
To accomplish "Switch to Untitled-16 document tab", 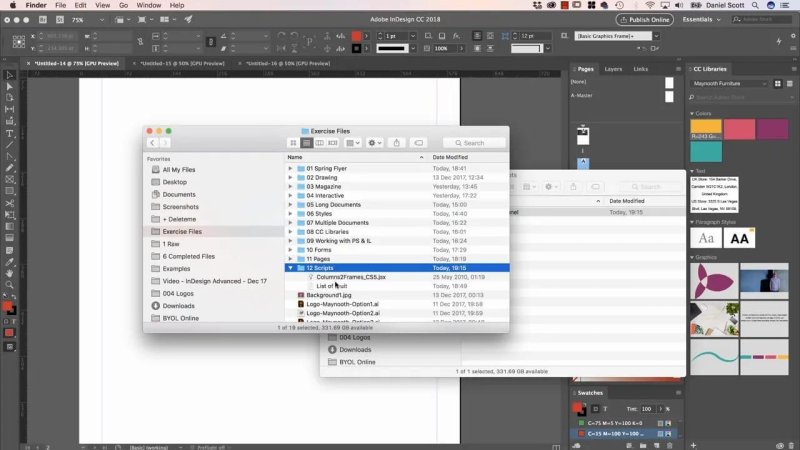I will click(288, 63).
